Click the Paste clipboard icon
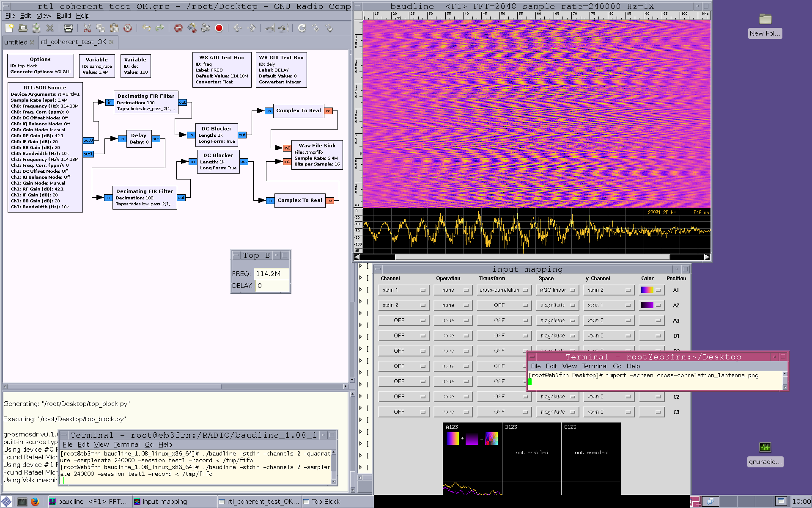Image resolution: width=812 pixels, height=508 pixels. click(114, 28)
